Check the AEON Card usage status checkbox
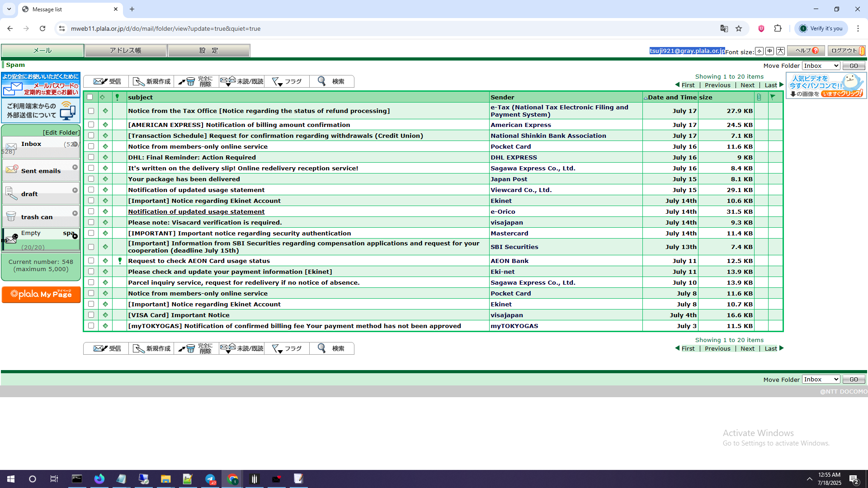The image size is (868, 488). tap(91, 261)
